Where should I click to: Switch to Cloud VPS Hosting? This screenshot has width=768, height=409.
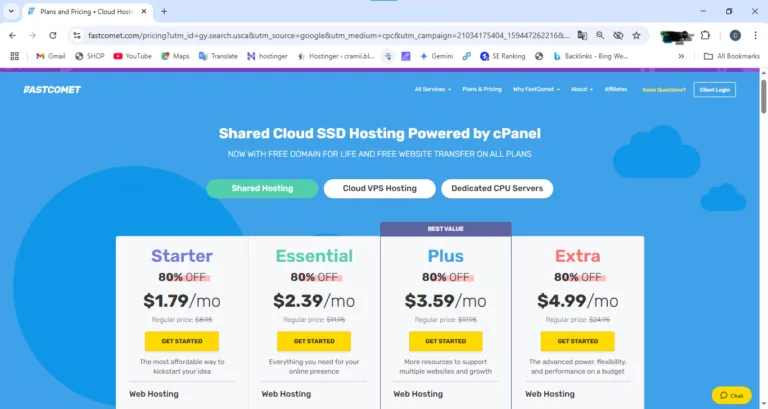click(x=379, y=188)
